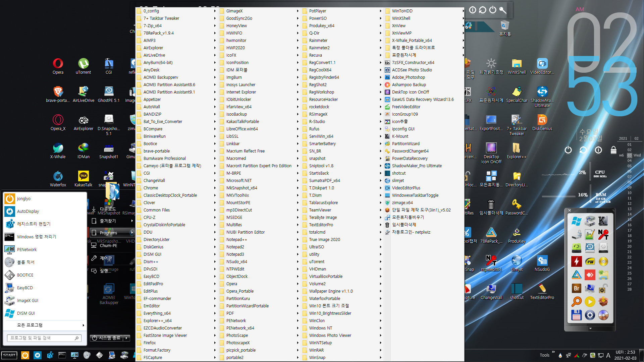Expand the Rufus submenu arrow
This screenshot has width=644, height=362.
[x=380, y=129]
